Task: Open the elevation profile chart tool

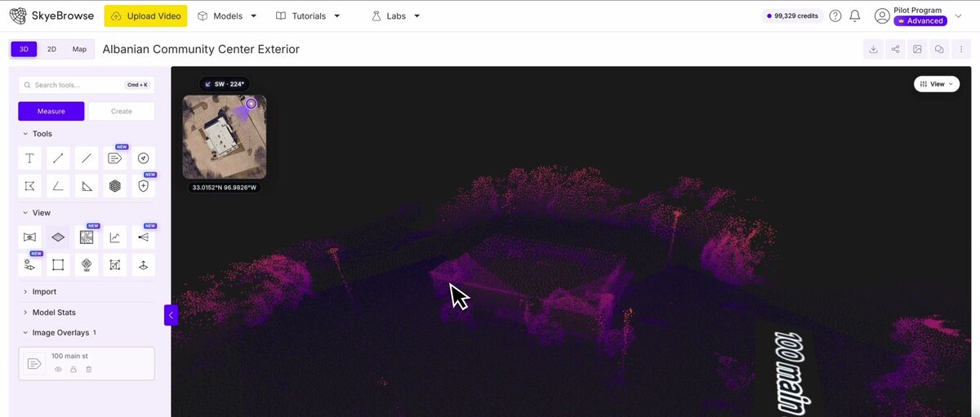Action: click(115, 237)
